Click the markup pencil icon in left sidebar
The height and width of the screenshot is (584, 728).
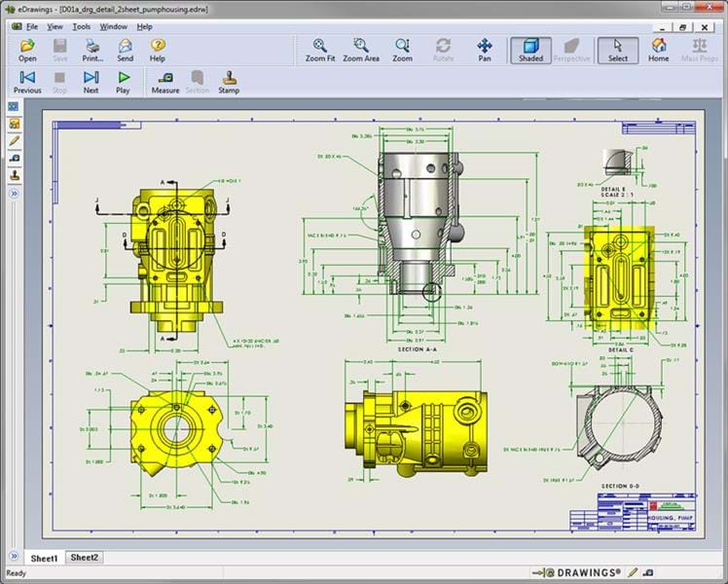coord(15,141)
